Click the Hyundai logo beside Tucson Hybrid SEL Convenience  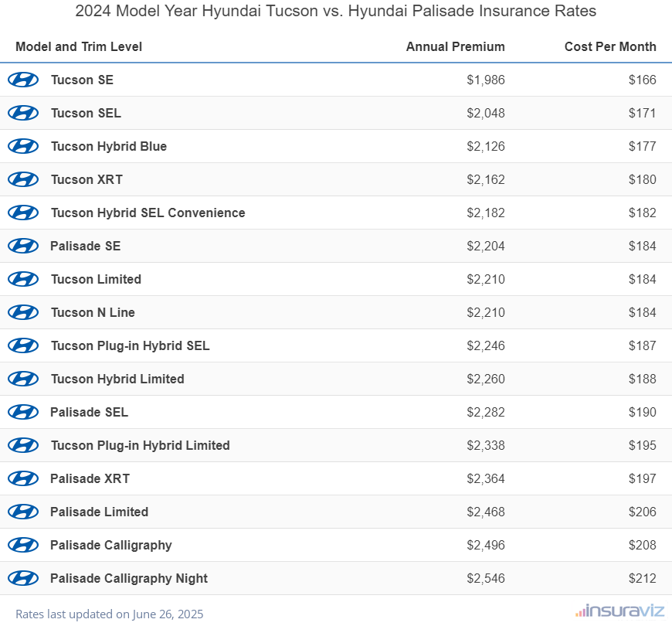23,213
